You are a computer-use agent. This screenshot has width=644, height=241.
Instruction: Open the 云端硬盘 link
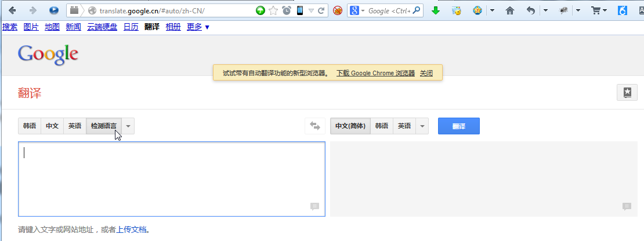pos(102,27)
